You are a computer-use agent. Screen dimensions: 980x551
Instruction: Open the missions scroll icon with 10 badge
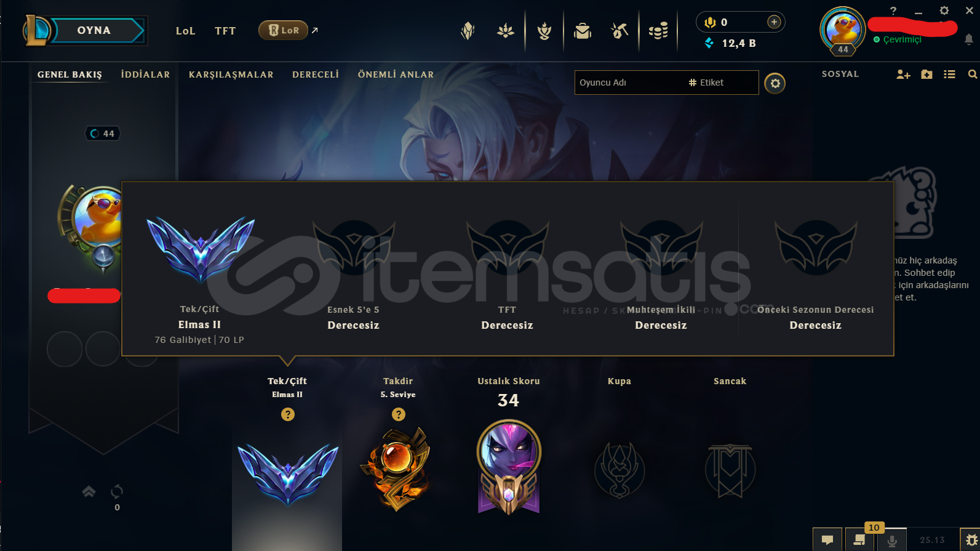coord(859,540)
